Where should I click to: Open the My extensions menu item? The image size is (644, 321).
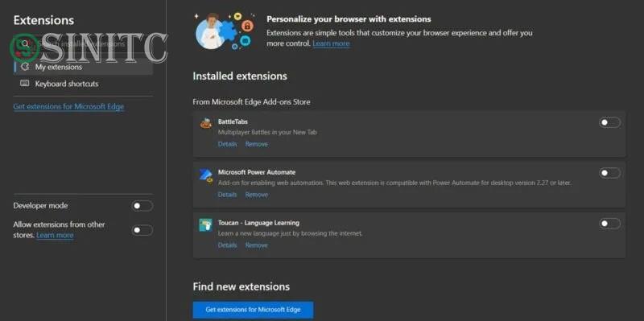coord(84,67)
